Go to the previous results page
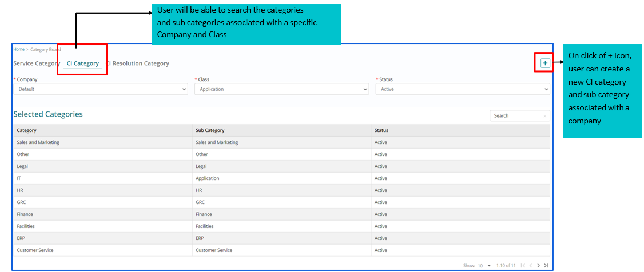The height and width of the screenshot is (272, 644). 530,265
